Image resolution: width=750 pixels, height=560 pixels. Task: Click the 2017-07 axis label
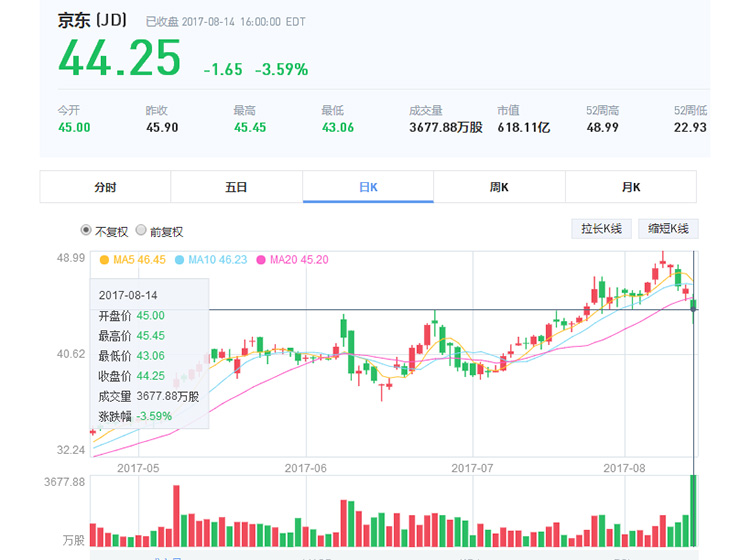tap(473, 468)
